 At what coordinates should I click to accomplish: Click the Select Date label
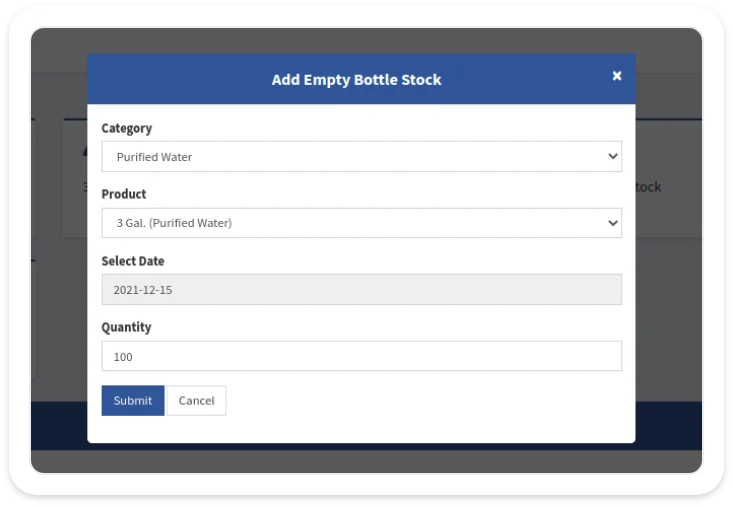click(133, 261)
